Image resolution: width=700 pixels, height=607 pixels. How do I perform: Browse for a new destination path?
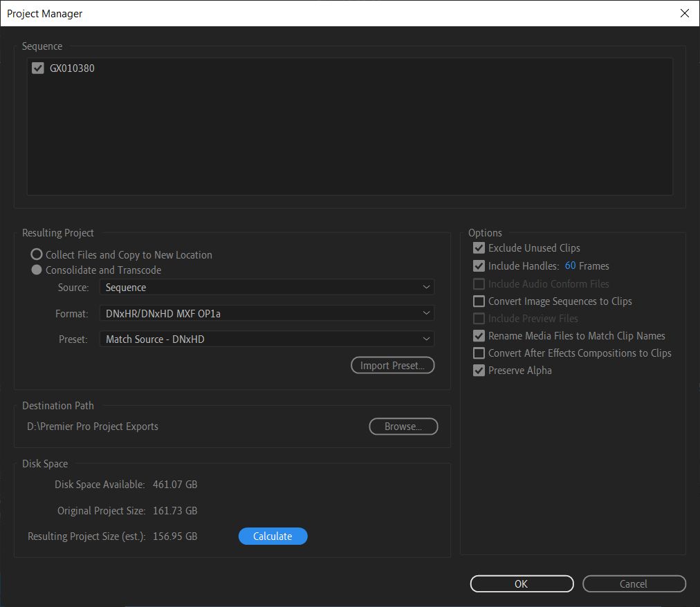pyautogui.click(x=403, y=426)
